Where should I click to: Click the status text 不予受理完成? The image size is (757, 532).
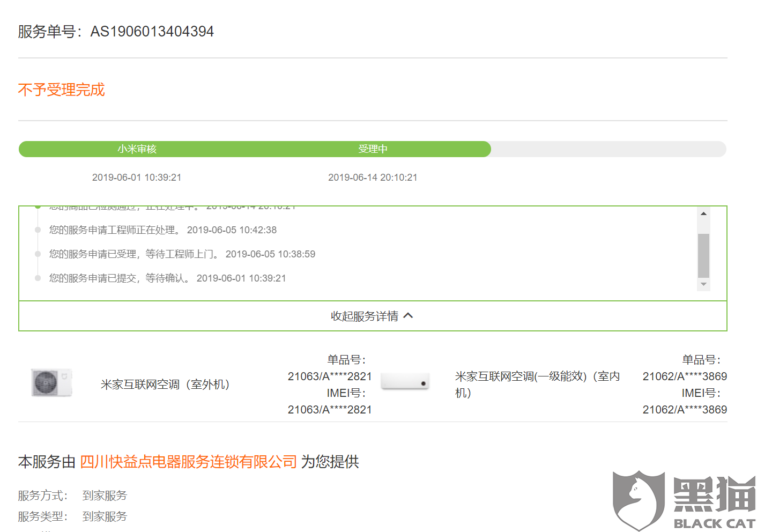click(x=61, y=90)
